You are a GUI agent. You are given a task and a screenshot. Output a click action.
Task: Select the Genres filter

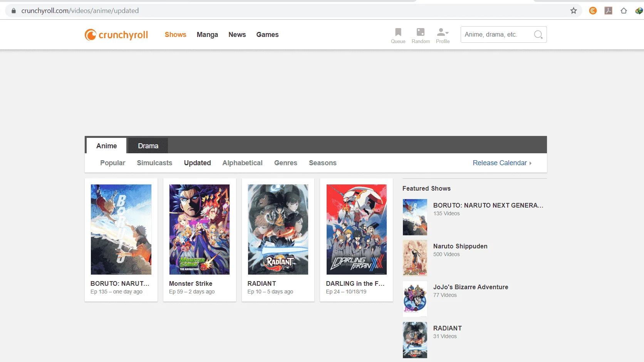[x=286, y=163]
